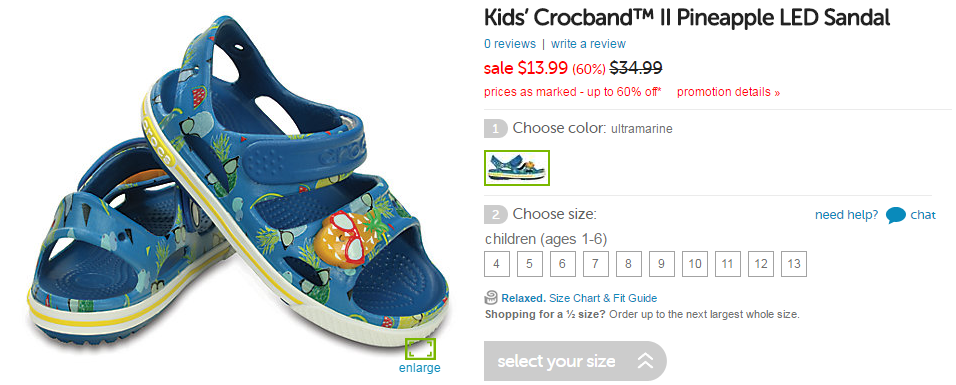The height and width of the screenshot is (385, 956).
Task: Click the measuring tape fit icon
Action: (x=491, y=298)
